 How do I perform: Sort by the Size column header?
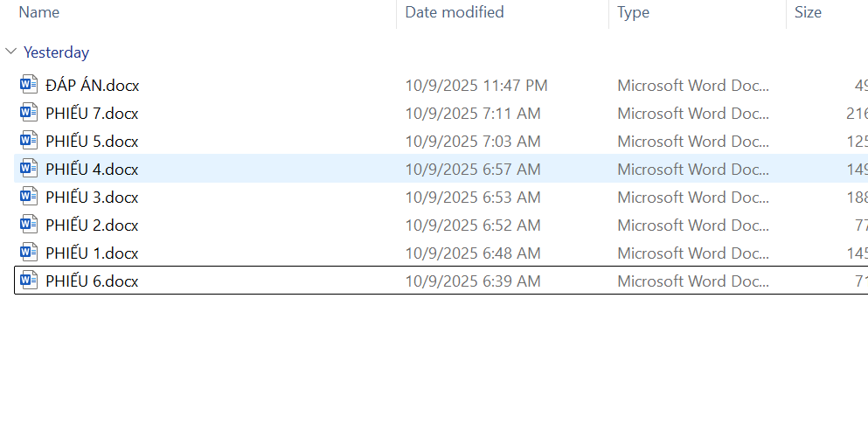[x=808, y=12]
